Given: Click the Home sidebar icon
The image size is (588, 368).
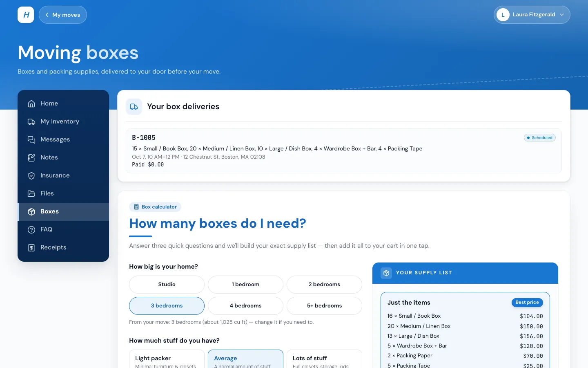Looking at the screenshot, I should point(31,103).
